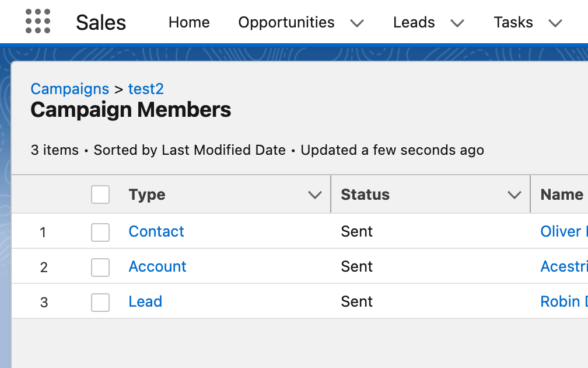Open the test2 campaign breadcrumb link

146,89
